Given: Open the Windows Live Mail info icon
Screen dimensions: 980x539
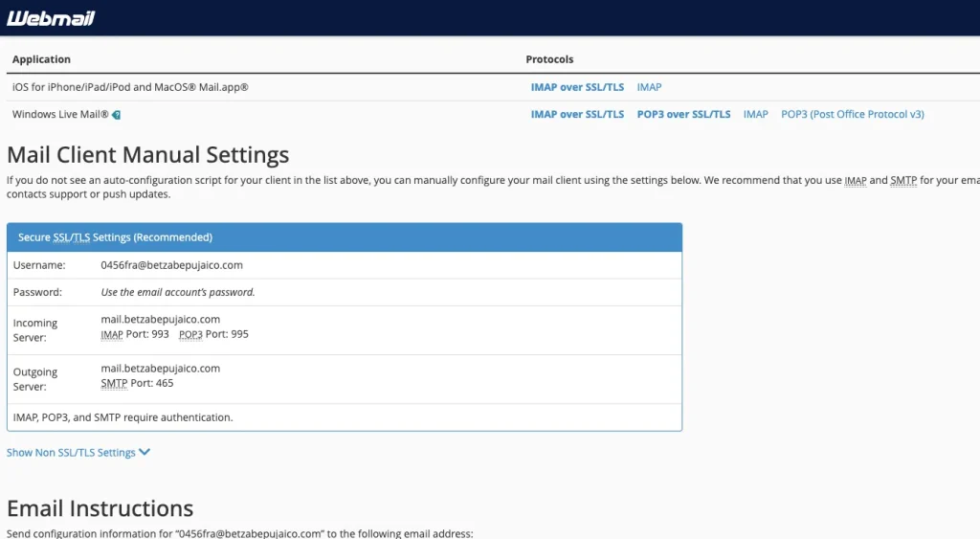Looking at the screenshot, I should point(116,115).
